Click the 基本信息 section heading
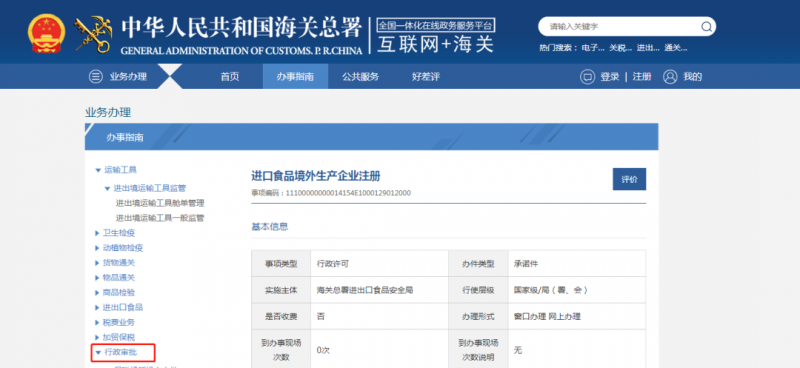The image size is (800, 368). [x=270, y=227]
